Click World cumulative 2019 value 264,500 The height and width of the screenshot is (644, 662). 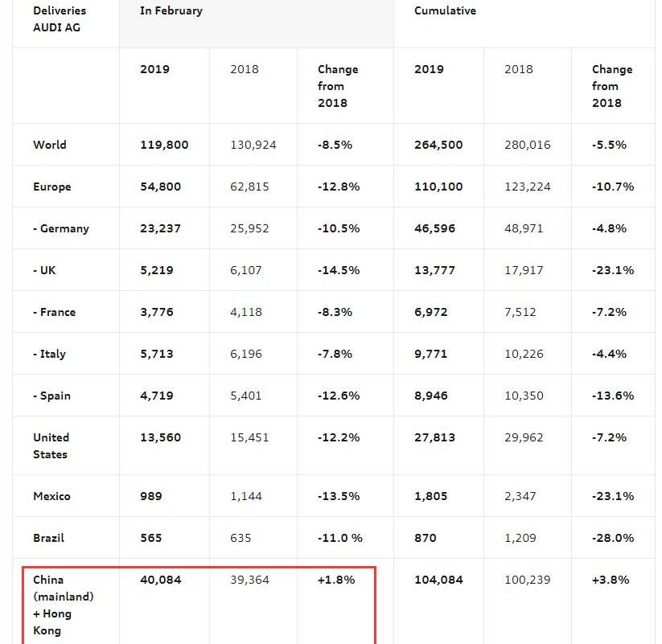tap(438, 146)
